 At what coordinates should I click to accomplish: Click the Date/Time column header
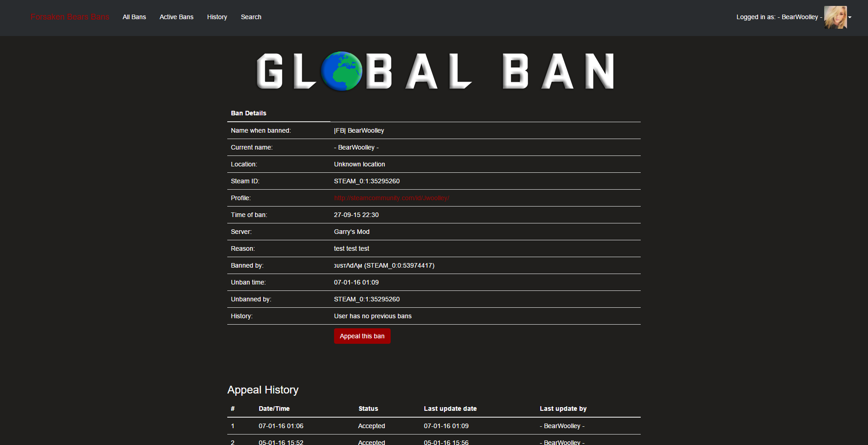274,409
